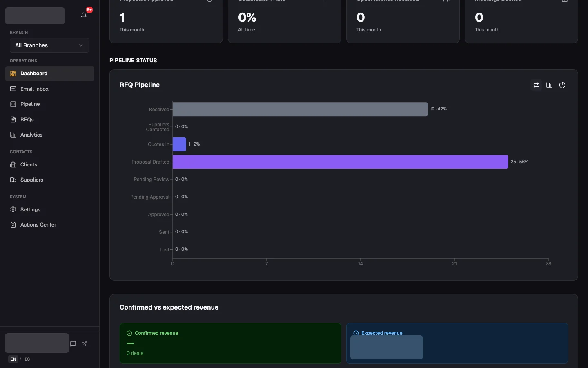This screenshot has width=588, height=368.
Task: Go to the Dashboard page
Action: click(49, 74)
